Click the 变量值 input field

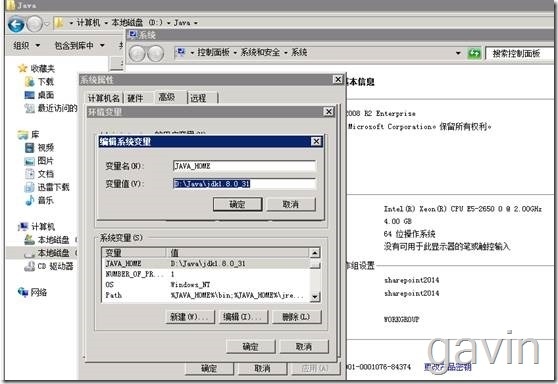(244, 184)
